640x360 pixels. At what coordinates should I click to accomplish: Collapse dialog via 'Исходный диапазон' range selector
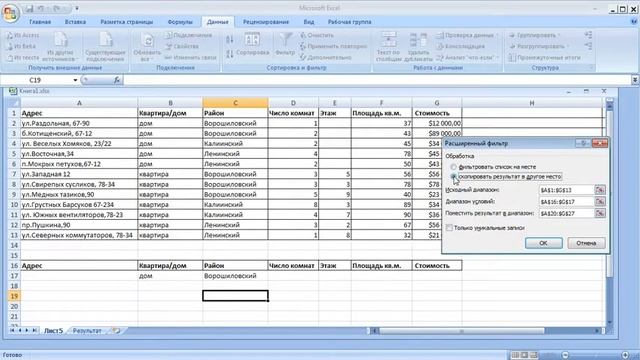coord(600,190)
